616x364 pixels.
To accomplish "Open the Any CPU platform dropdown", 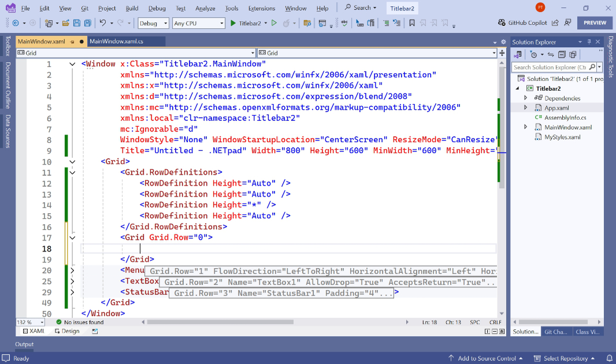I will coord(199,23).
